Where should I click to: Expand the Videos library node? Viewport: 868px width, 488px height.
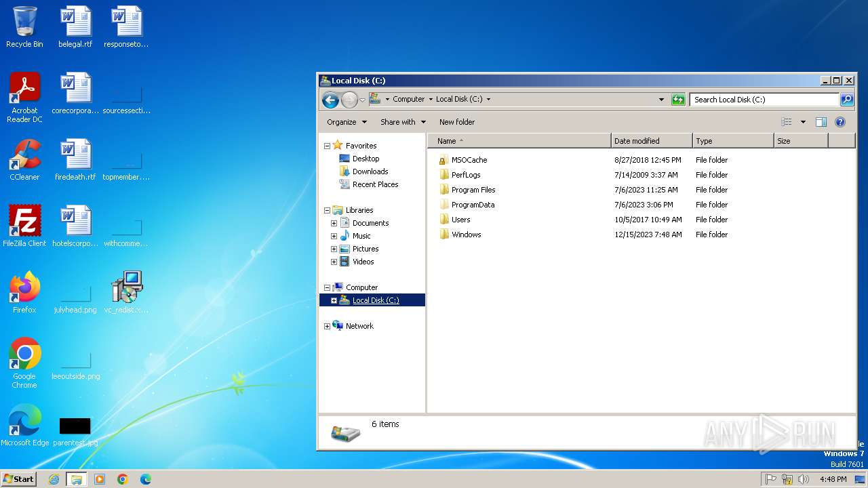(x=334, y=262)
